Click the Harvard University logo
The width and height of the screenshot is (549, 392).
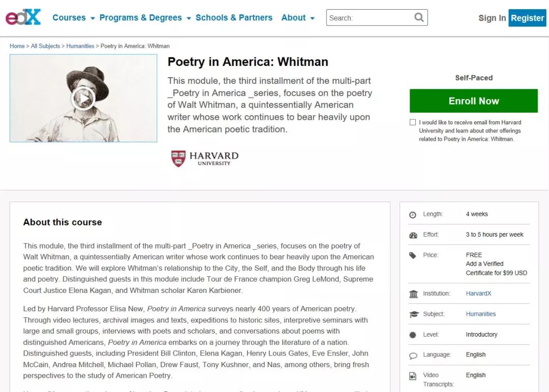(204, 158)
